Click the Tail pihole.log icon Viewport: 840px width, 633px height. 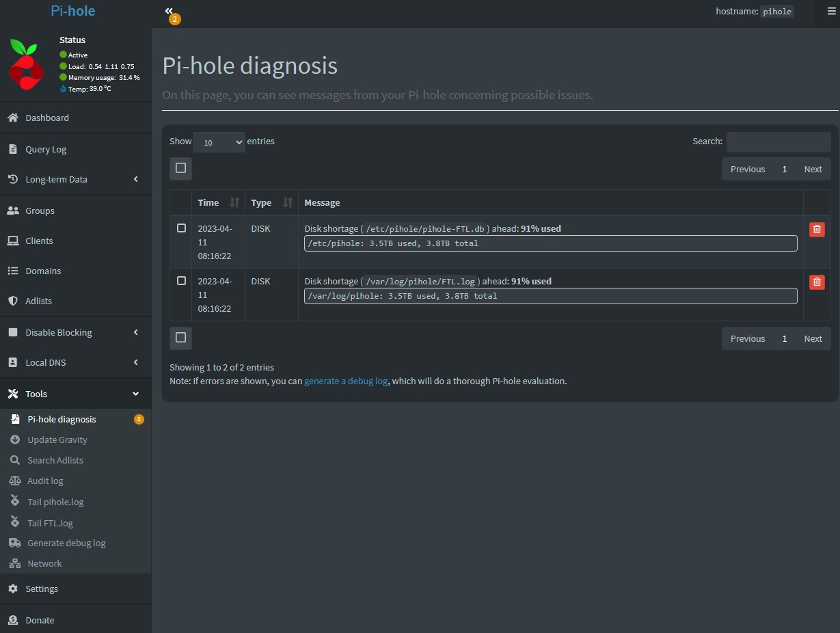click(15, 501)
